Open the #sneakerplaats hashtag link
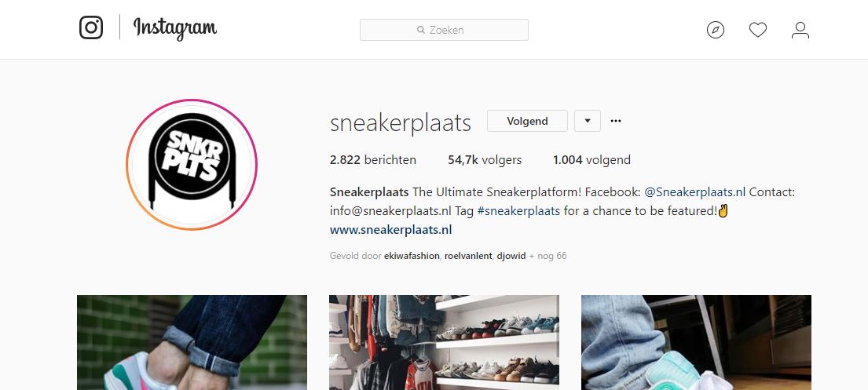868x390 pixels. [x=518, y=211]
